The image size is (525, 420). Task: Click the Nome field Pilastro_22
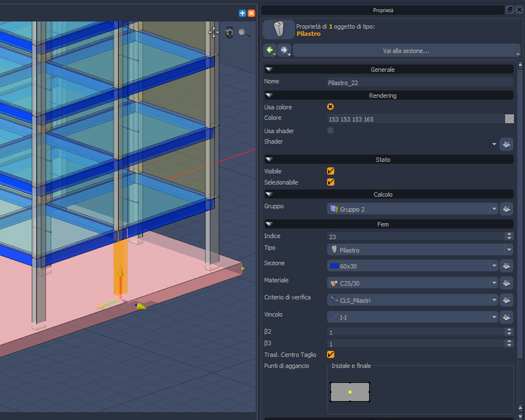click(420, 83)
